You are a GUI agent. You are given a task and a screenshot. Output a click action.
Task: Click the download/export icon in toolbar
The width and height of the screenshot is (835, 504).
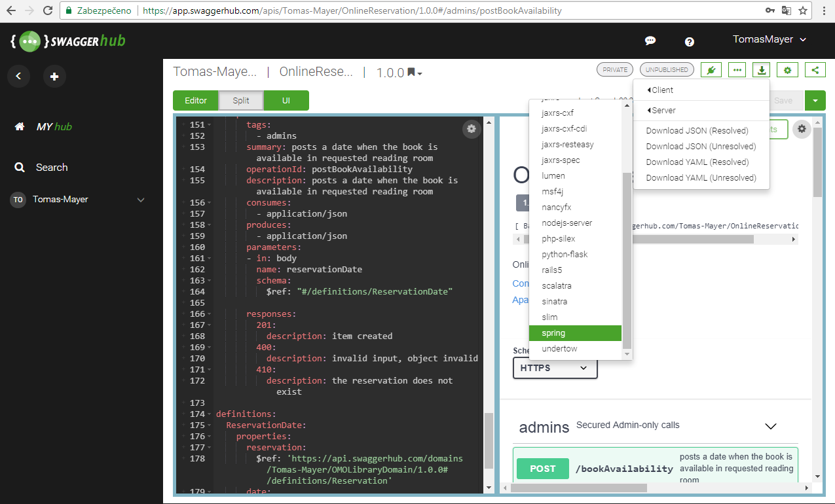[x=762, y=70]
